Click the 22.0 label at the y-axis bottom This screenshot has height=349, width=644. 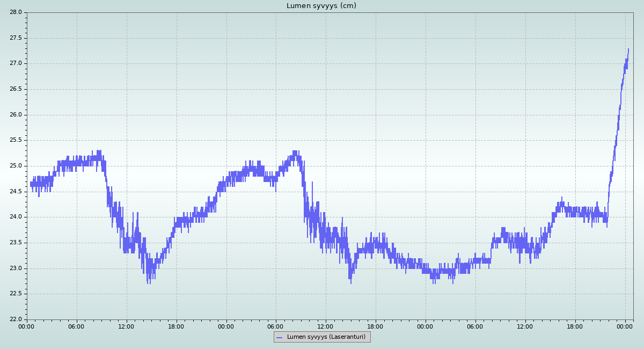[x=16, y=319]
